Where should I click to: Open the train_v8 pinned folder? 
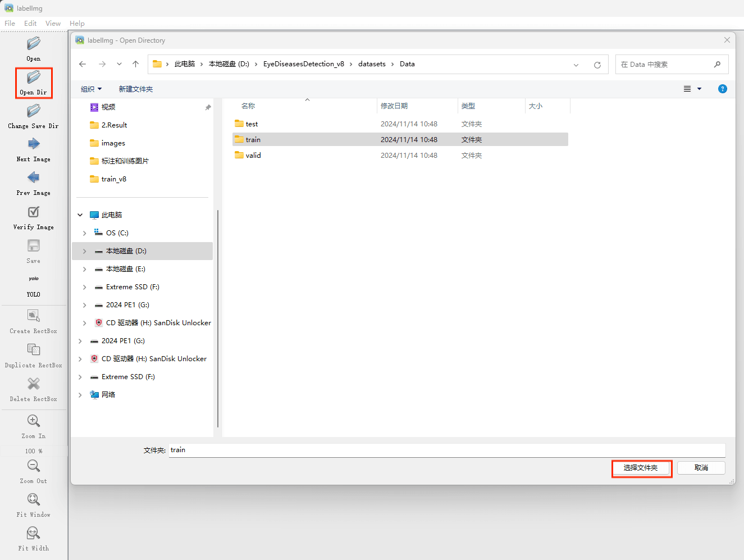[x=113, y=179]
